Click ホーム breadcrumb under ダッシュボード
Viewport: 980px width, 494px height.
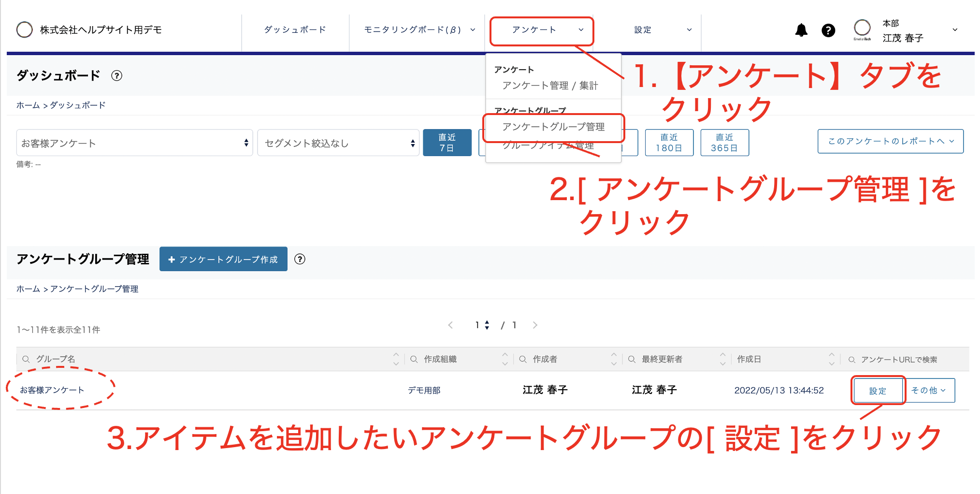(x=28, y=105)
